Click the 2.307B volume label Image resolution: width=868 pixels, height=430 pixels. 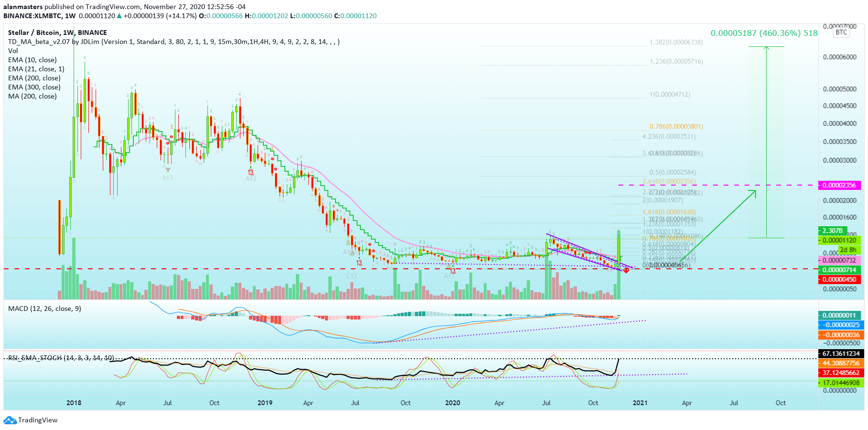[832, 231]
